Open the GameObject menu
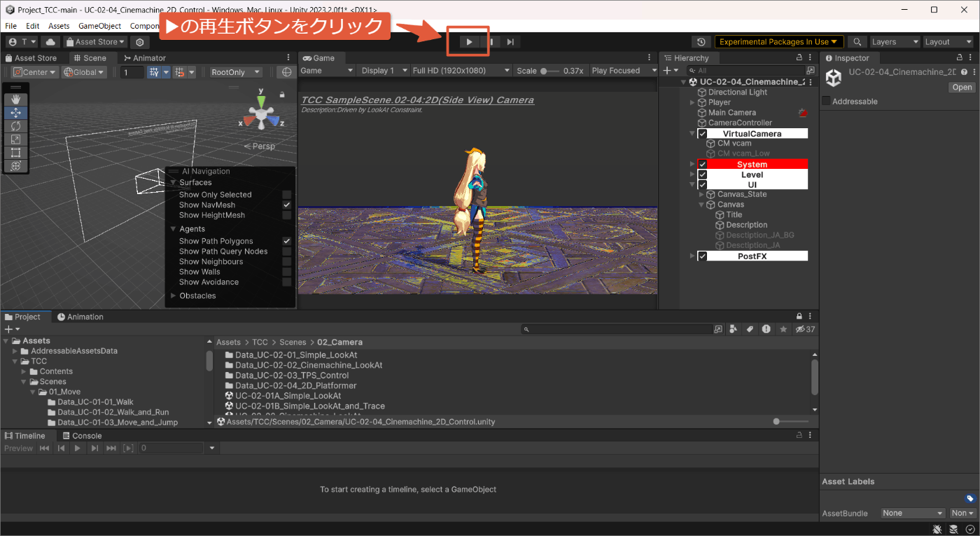980x536 pixels. 99,26
